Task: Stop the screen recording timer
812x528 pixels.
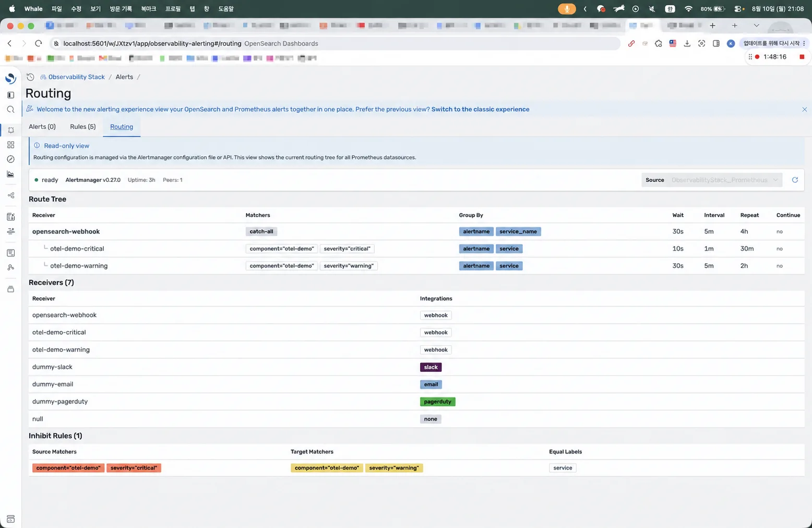Action: point(802,57)
